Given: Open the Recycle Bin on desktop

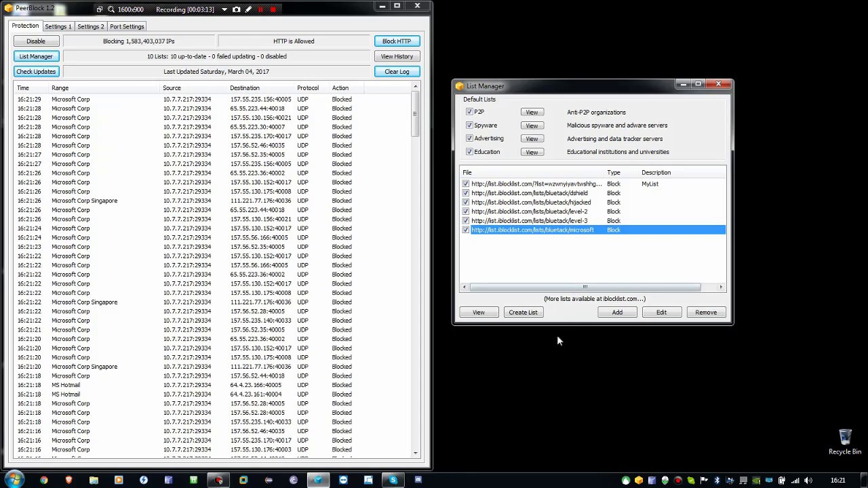Looking at the screenshot, I should (845, 442).
